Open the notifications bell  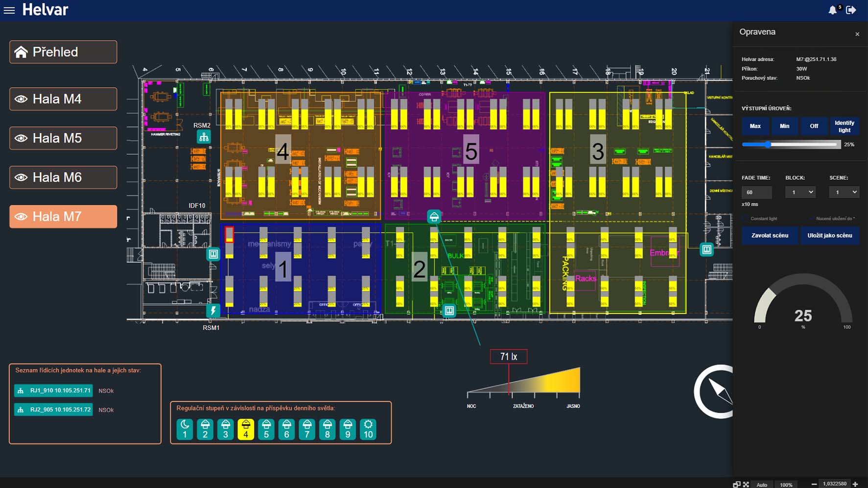coord(832,10)
